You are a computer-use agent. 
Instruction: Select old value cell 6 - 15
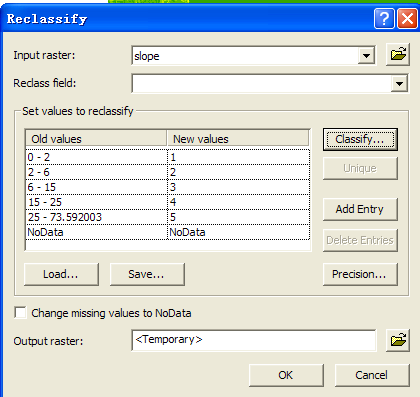(97, 187)
